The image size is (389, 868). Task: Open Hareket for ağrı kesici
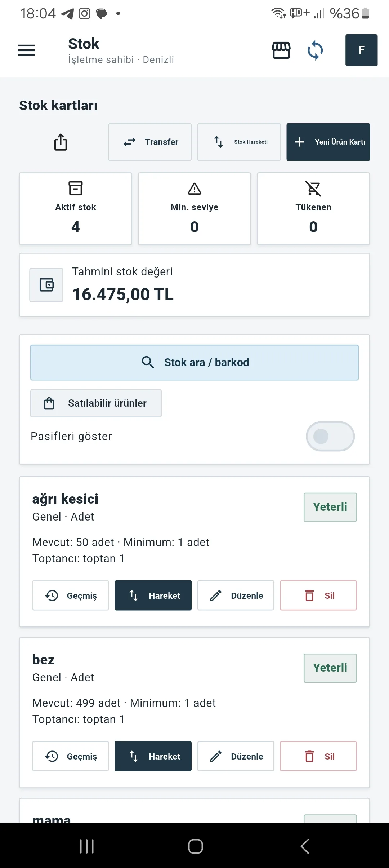click(153, 595)
